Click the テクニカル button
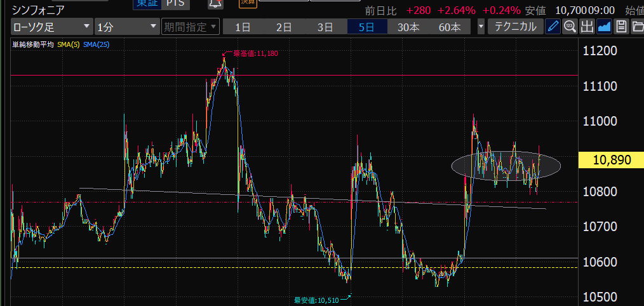644x306 pixels. [515, 27]
